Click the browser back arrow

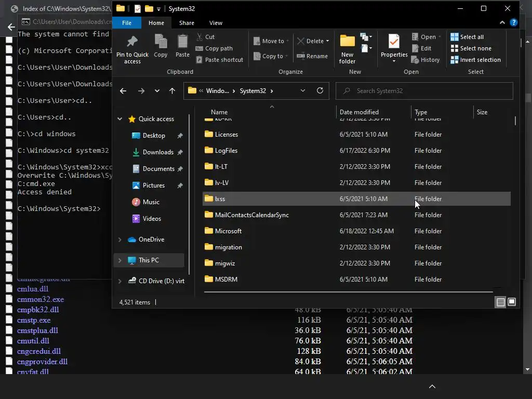(x=11, y=27)
